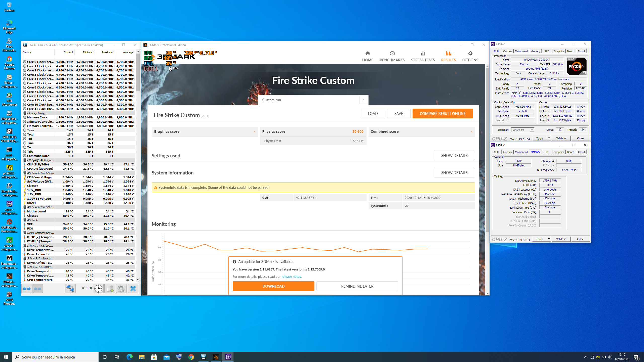
Task: Click HWiNFO expand columns arrows icon
Action: tap(26, 289)
